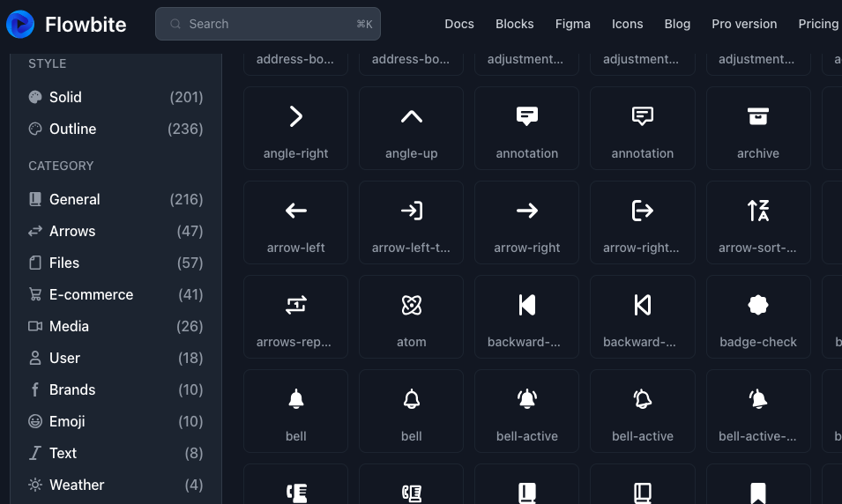Click the atom icon card
This screenshot has height=504, width=842.
pyautogui.click(x=411, y=316)
